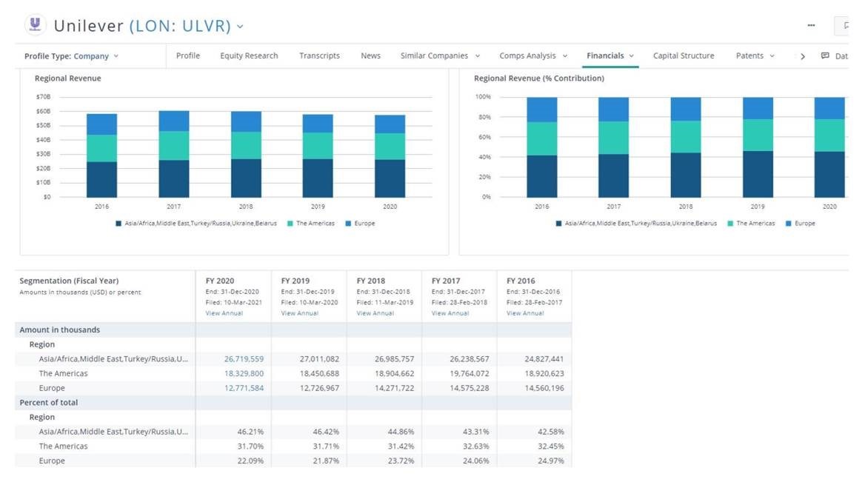Screen dimensions: 868x485
Task: Click the Unilever logo icon
Action: coord(35,25)
